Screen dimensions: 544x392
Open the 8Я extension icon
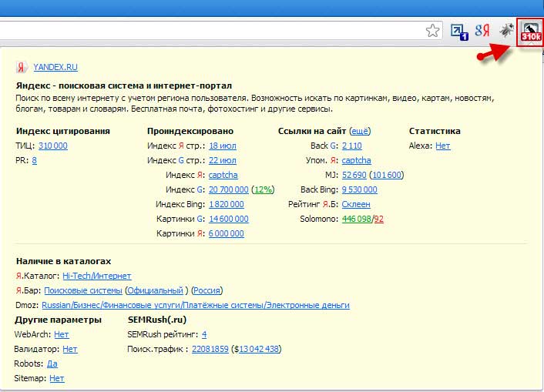tap(482, 31)
